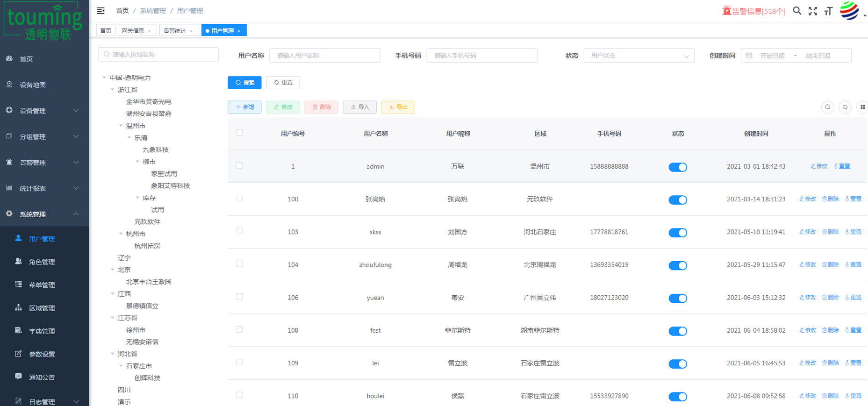The width and height of the screenshot is (868, 406).
Task: Check the select-all header checkbox
Action: [239, 133]
